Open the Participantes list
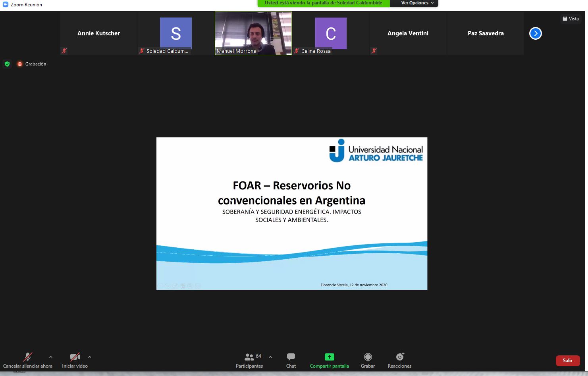Screen dimensions: 588x376 pos(249,357)
